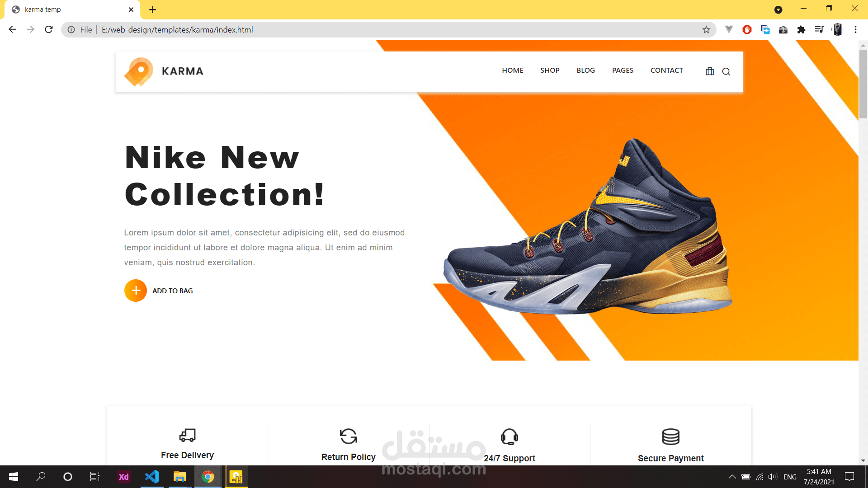
Task: Open Visual Studio Code from the taskbar
Action: [x=152, y=477]
